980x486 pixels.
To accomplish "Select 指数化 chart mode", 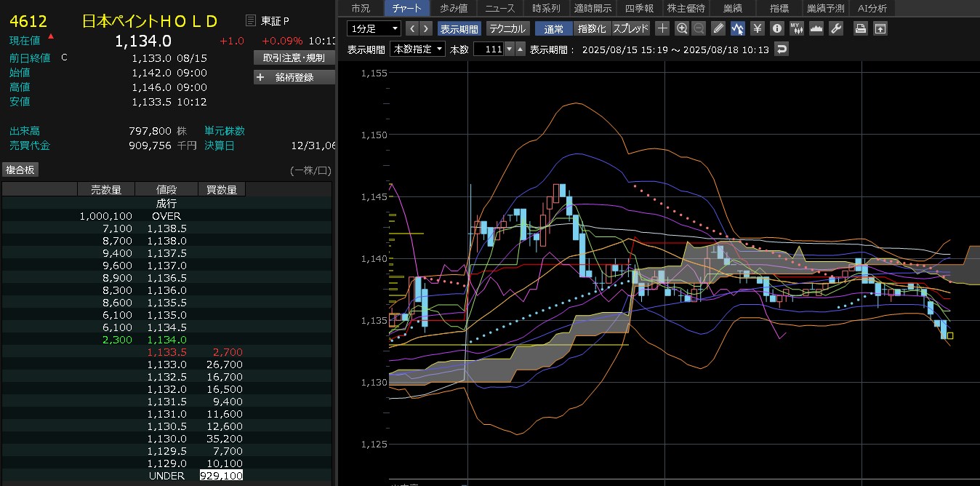I will pyautogui.click(x=593, y=28).
